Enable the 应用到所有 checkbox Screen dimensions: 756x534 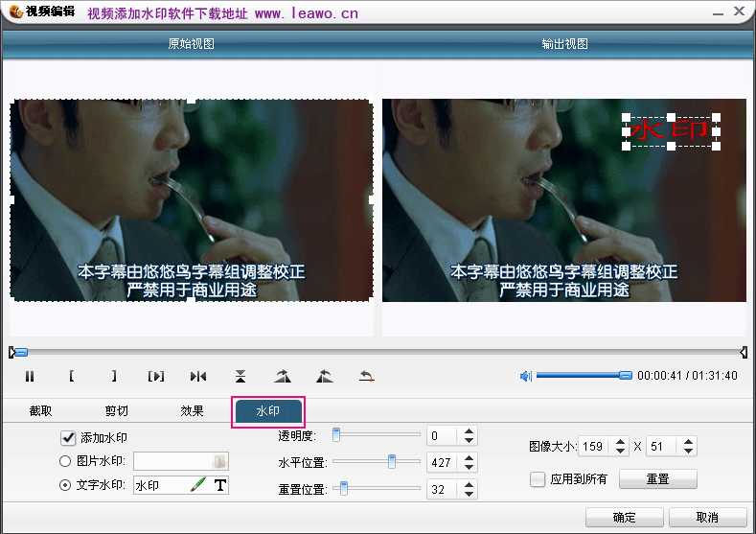click(x=538, y=479)
